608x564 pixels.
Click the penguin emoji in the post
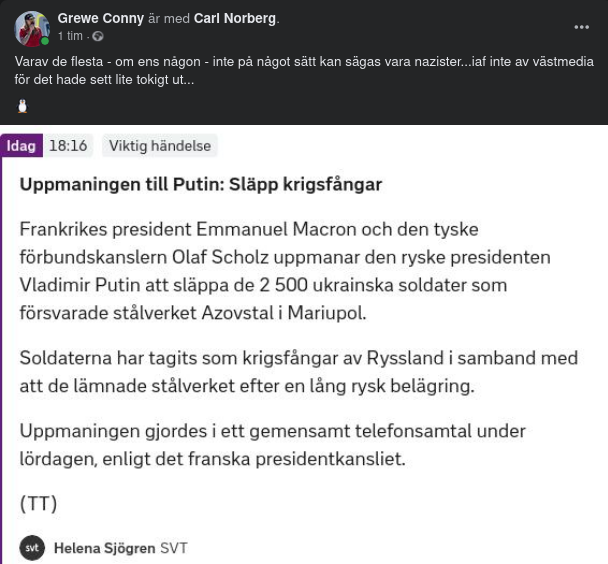click(x=22, y=105)
